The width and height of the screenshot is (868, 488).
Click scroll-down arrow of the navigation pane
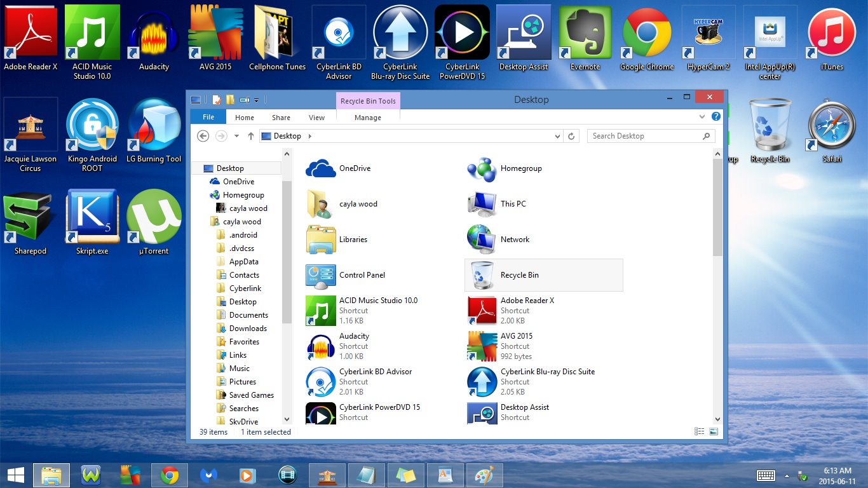pyautogui.click(x=287, y=419)
